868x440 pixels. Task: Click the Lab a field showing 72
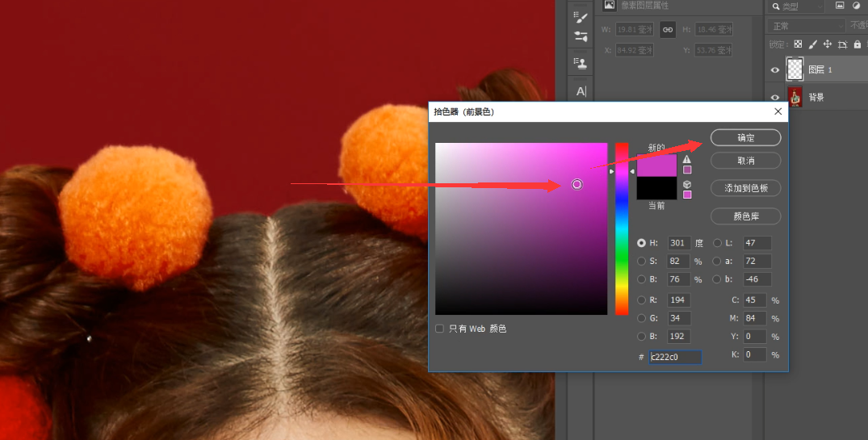point(757,261)
